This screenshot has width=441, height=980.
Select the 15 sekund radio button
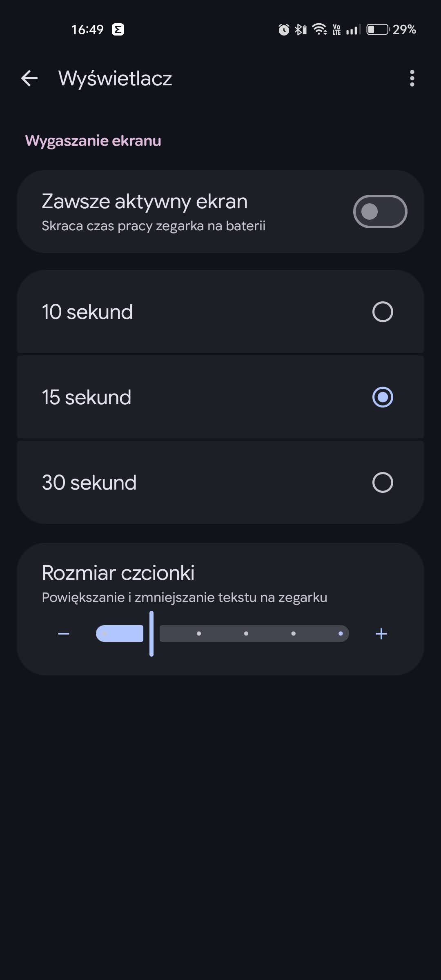click(x=383, y=397)
